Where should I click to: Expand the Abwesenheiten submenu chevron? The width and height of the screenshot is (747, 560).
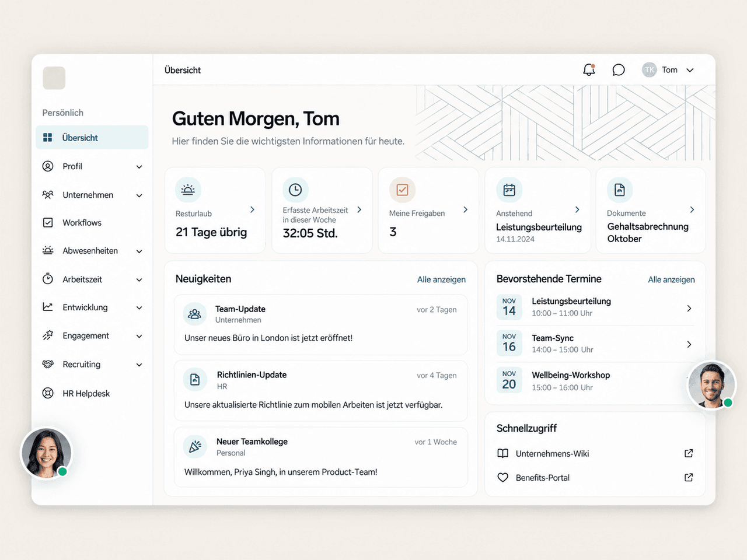coord(139,251)
